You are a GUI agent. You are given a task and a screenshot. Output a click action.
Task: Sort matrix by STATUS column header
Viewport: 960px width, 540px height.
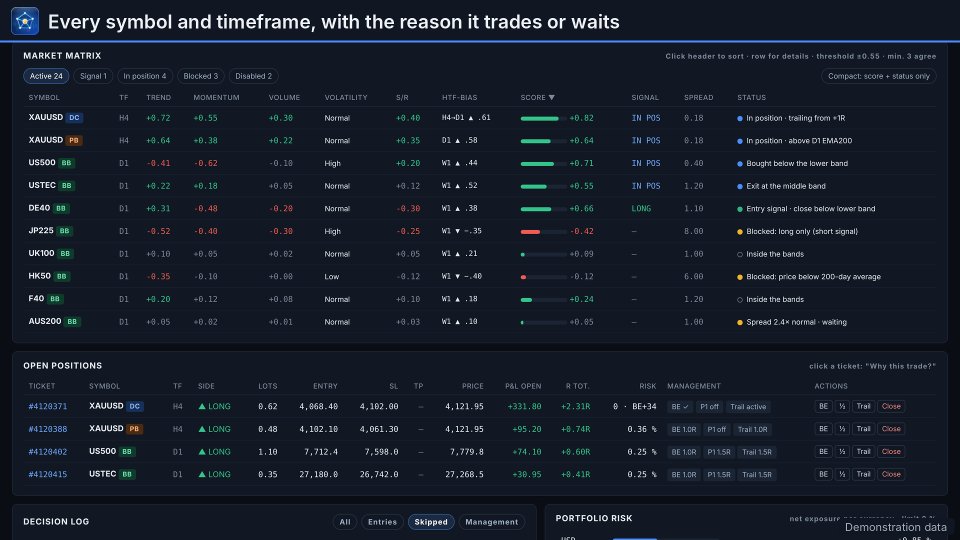[x=751, y=97]
